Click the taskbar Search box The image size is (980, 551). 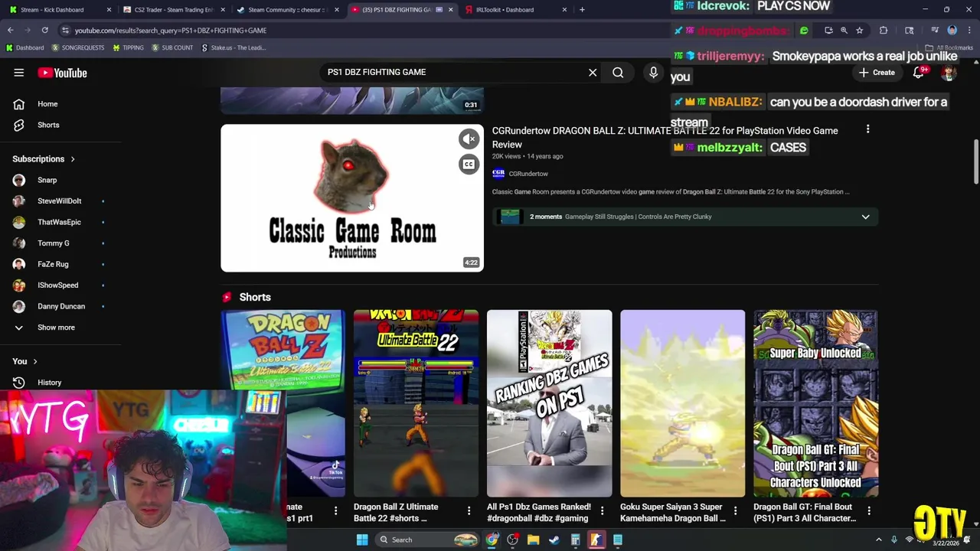coord(429,540)
